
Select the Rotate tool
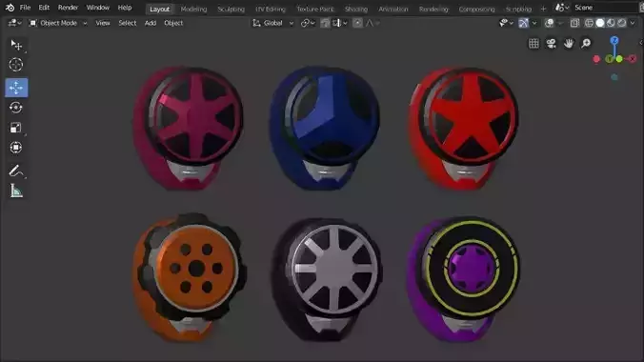16,108
